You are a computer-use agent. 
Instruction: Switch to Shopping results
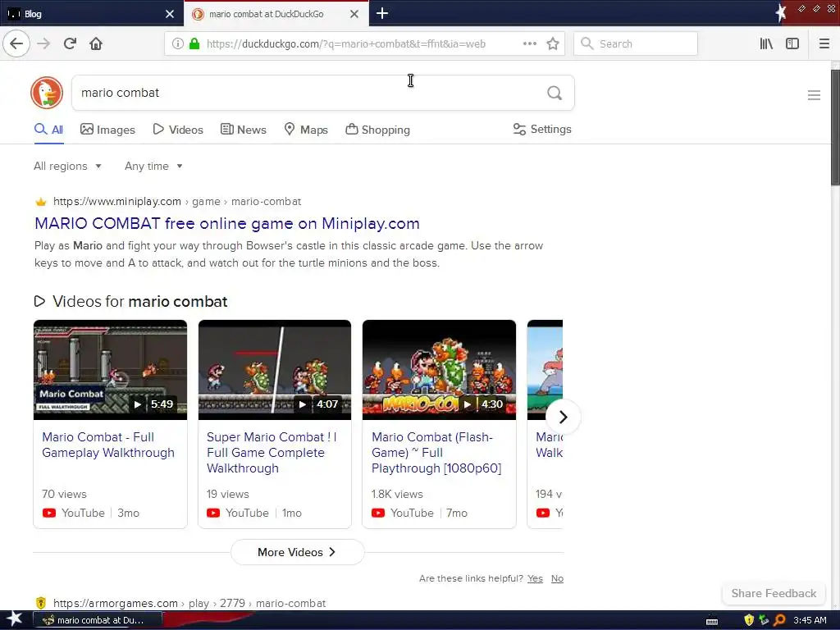377,130
